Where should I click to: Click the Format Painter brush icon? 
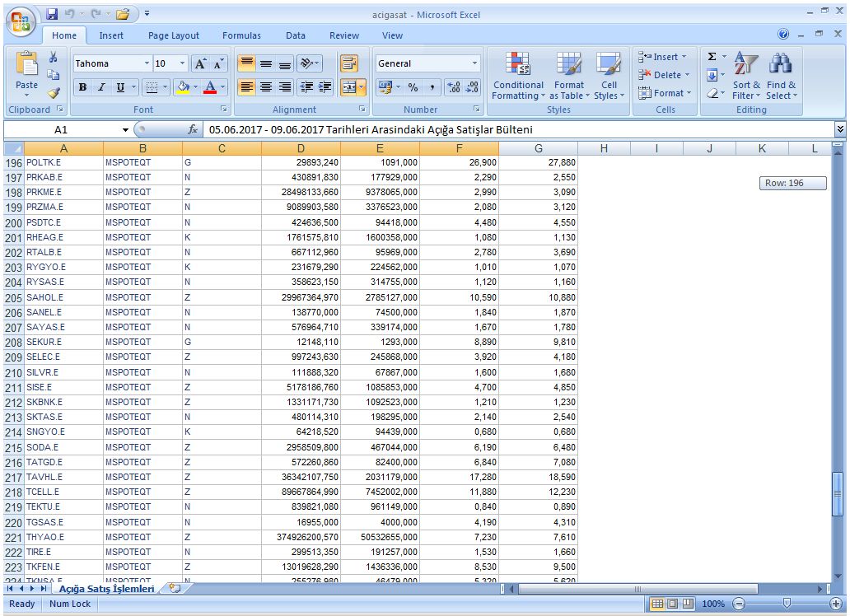54,92
